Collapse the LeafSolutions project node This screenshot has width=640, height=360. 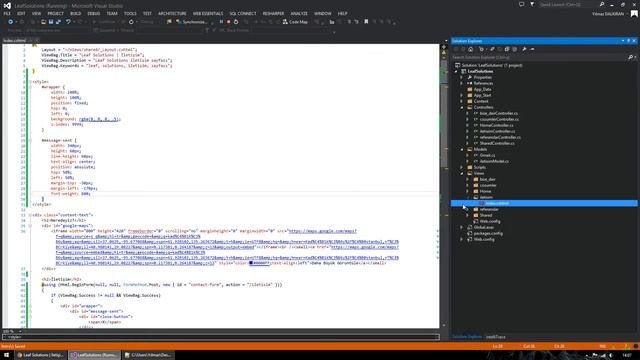click(456, 71)
